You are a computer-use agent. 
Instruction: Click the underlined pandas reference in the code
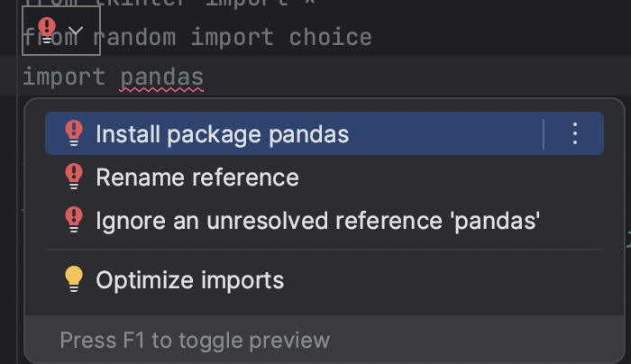click(162, 77)
